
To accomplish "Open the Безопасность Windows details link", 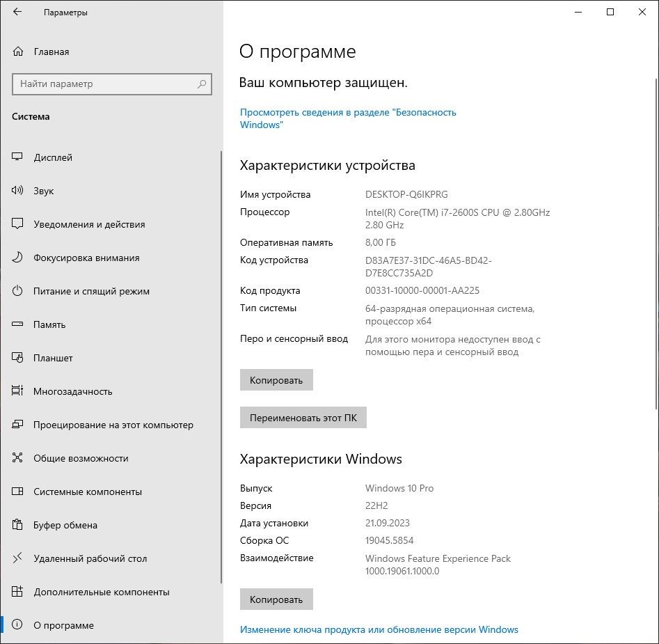I will point(347,118).
